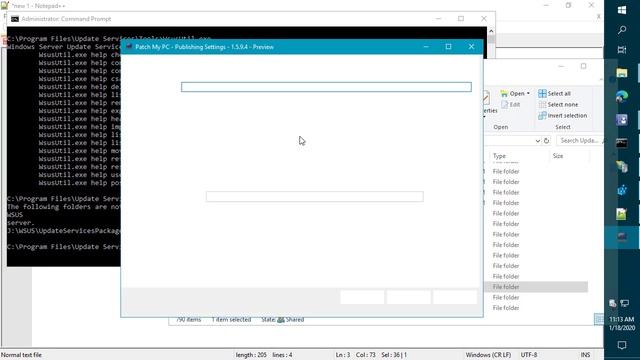Screen dimensions: 640x360
Task: Sort by the Size column header
Action: click(x=558, y=156)
